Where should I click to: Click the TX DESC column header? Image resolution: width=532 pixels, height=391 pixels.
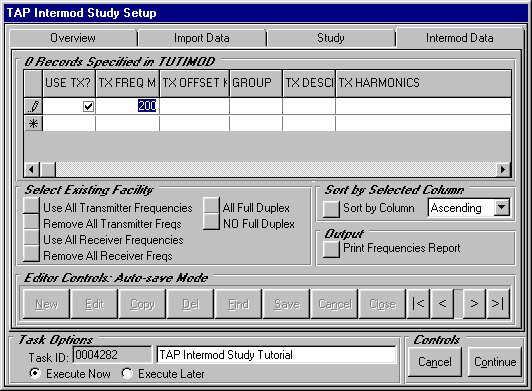pyautogui.click(x=309, y=83)
